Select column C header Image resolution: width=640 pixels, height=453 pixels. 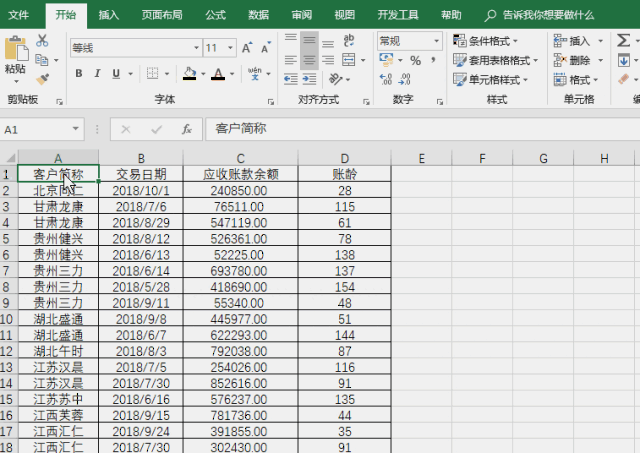[x=240, y=158]
